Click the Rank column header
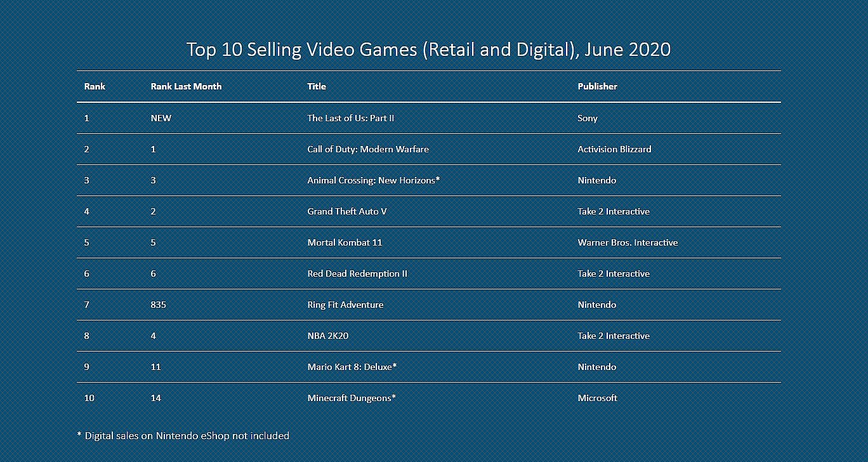The height and width of the screenshot is (462, 868). (x=95, y=86)
